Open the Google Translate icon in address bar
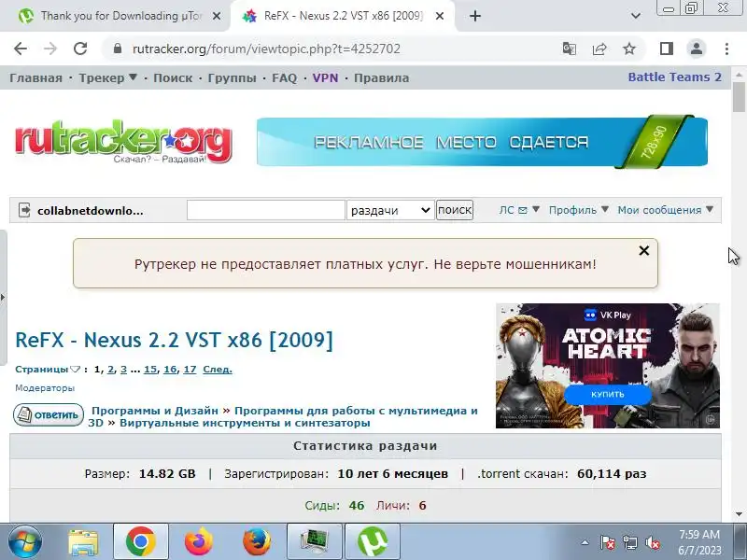Image resolution: width=747 pixels, height=560 pixels. pos(570,49)
